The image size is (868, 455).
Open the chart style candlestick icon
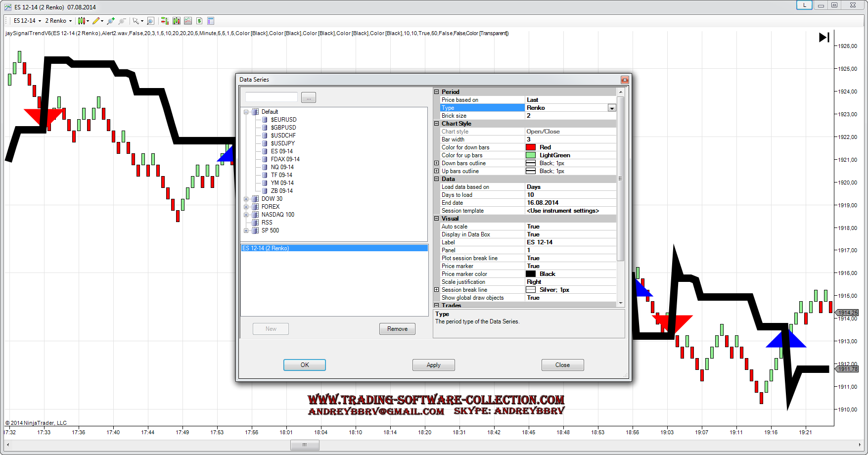click(82, 21)
